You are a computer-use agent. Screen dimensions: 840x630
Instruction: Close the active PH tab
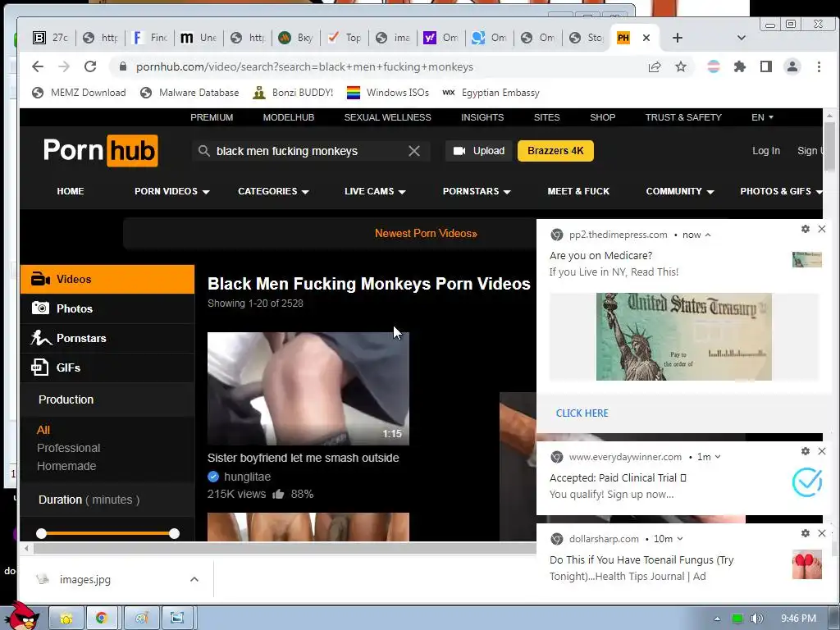646,38
